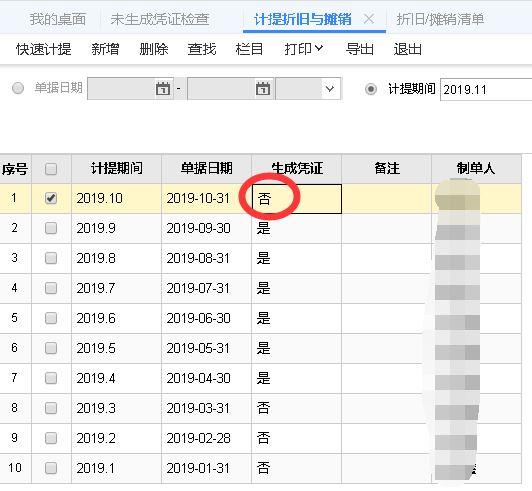The width and height of the screenshot is (532, 491).
Task: Open the 我的桌面 tab
Action: pyautogui.click(x=57, y=19)
